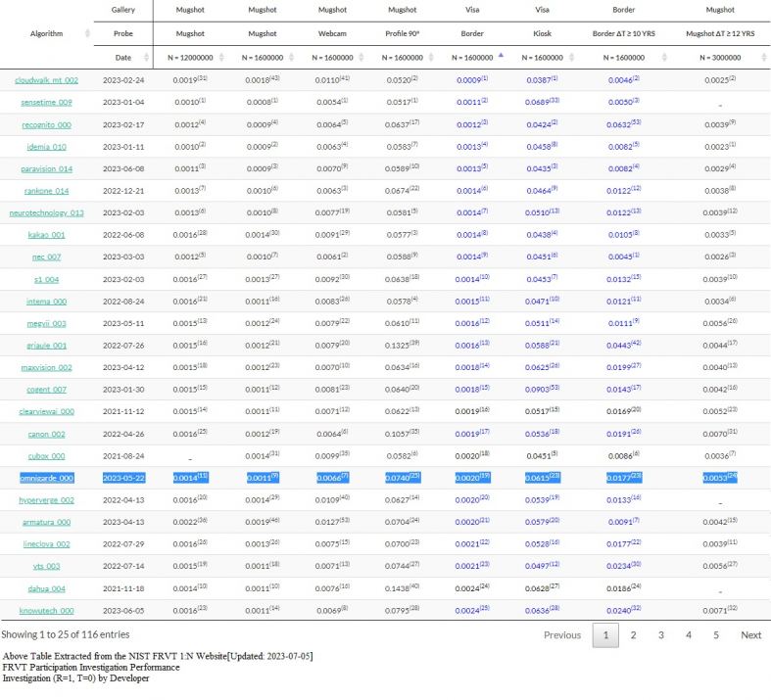This screenshot has width=771, height=700.
Task: Click highlighted 0.0740 value in omnigarde_000 row
Action: click(403, 478)
